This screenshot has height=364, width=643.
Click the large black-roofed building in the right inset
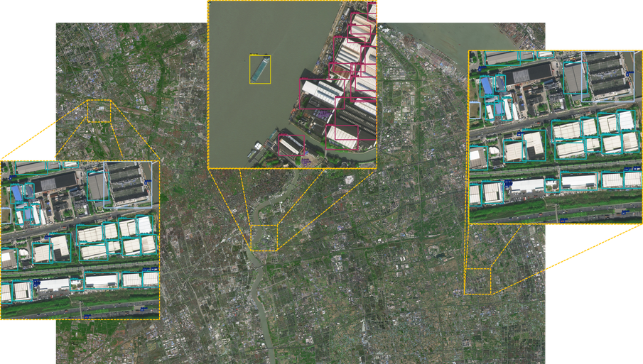click(528, 72)
